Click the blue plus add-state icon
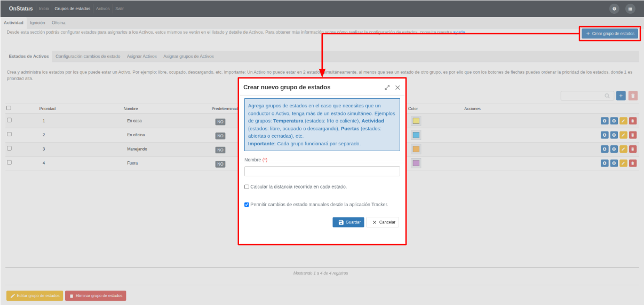The width and height of the screenshot is (644, 305). click(x=621, y=96)
